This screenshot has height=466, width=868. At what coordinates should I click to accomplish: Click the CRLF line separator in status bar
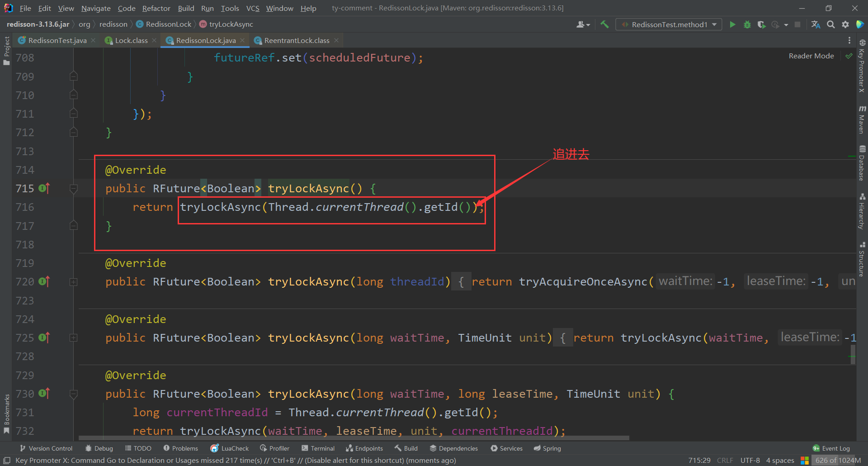[725, 460]
